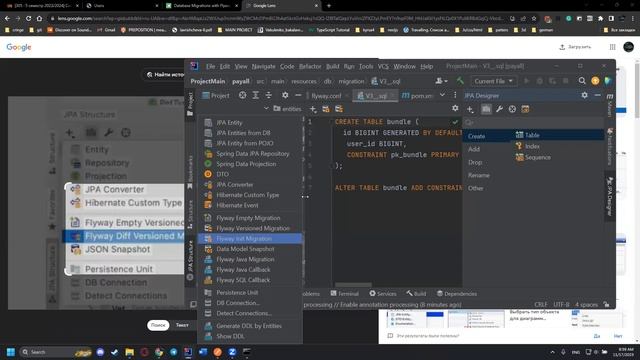Click the Загрузить upload button
640x360 pixels.
(575, 47)
